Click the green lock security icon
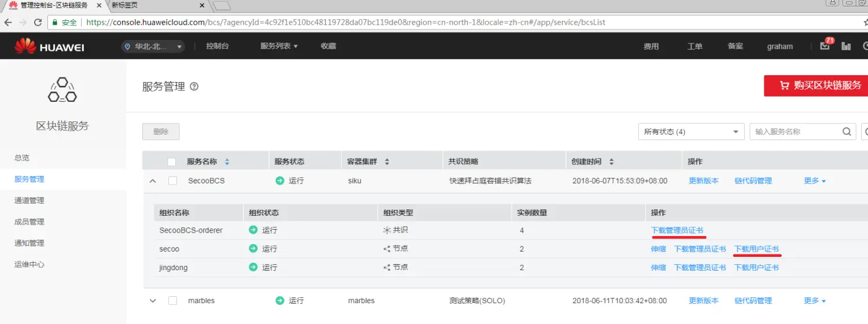This screenshot has height=324, width=868. (x=55, y=23)
